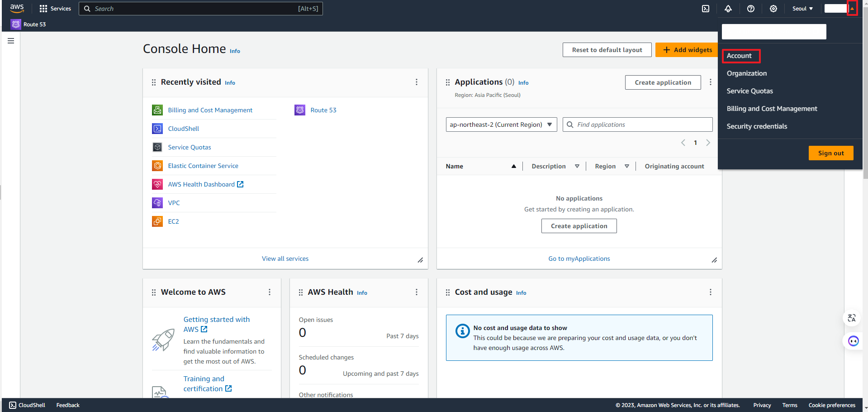Open Cost and usage widget options menu
Image resolution: width=868 pixels, height=412 pixels.
(x=711, y=292)
